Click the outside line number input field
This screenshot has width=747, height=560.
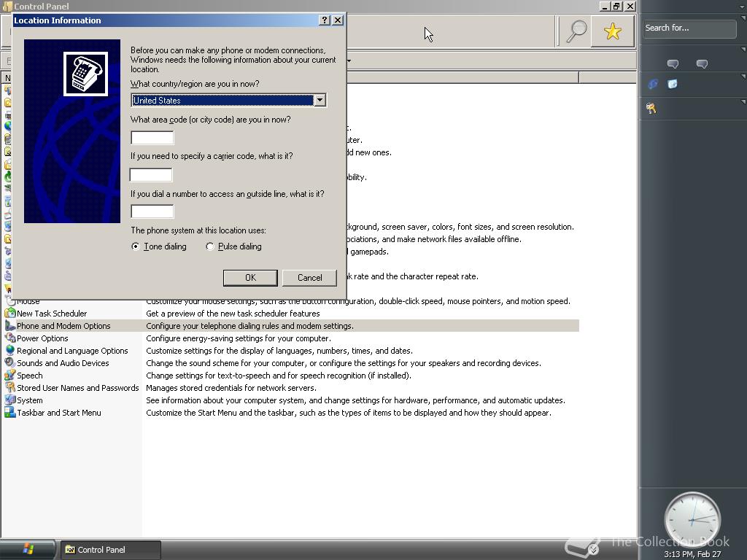point(152,211)
